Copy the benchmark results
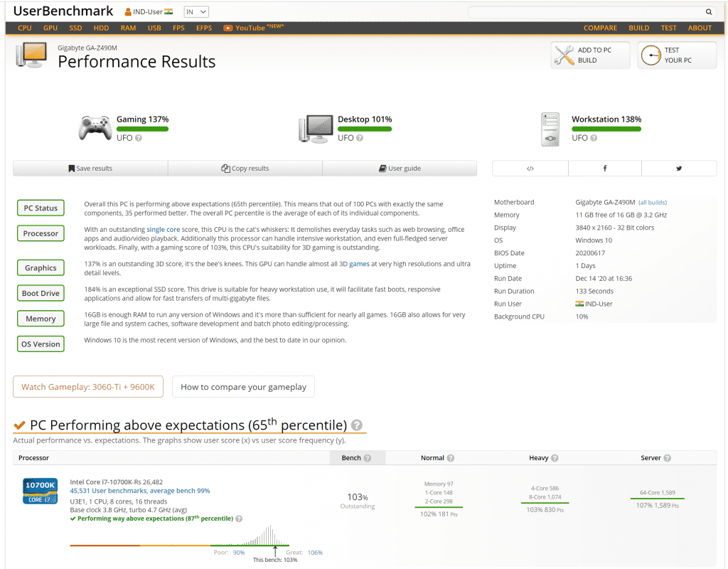728x569 pixels. pos(245,169)
